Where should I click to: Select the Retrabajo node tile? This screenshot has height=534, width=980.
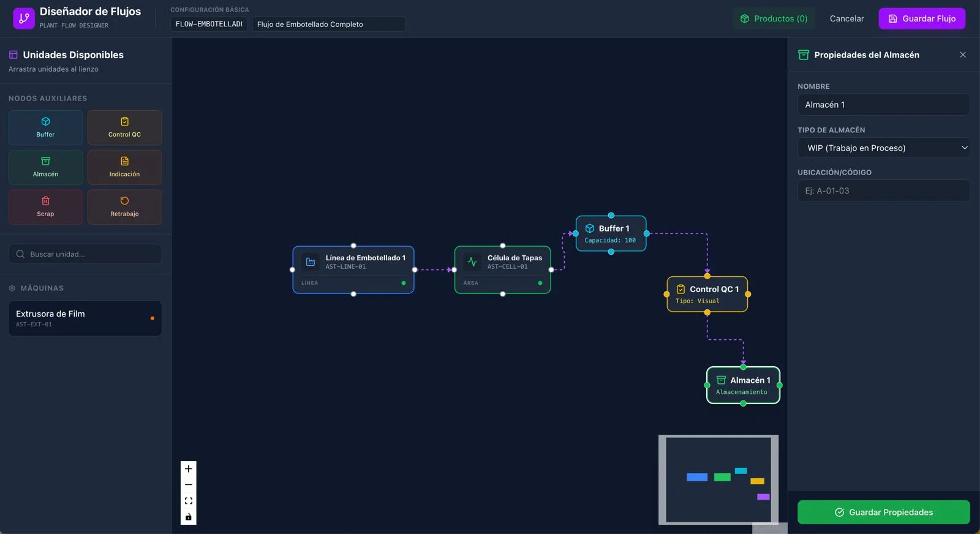pos(124,207)
